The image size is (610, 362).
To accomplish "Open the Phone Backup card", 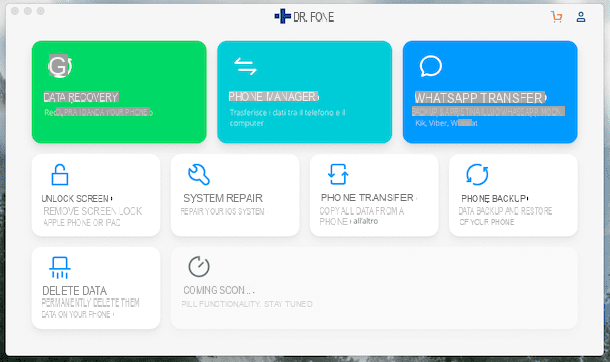I will point(513,195).
